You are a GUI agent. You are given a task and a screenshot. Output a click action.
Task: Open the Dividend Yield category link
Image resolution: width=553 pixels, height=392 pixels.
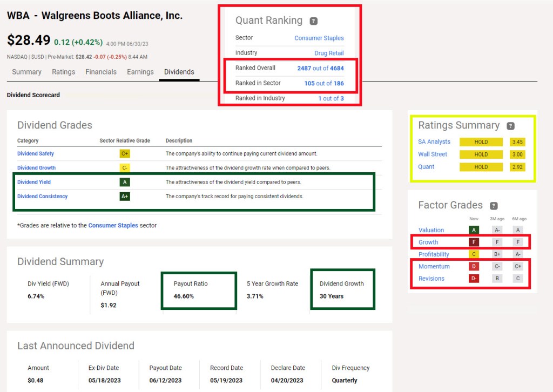[x=34, y=182]
